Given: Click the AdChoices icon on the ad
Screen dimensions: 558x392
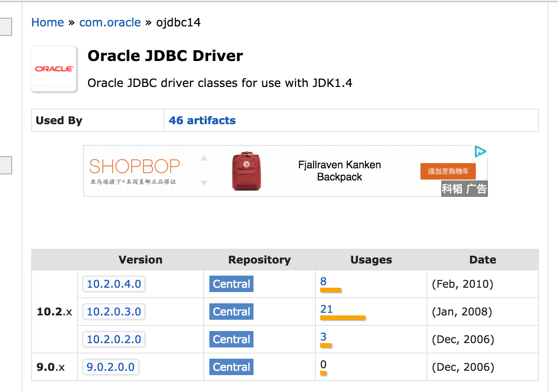Looking at the screenshot, I should pyautogui.click(x=481, y=151).
